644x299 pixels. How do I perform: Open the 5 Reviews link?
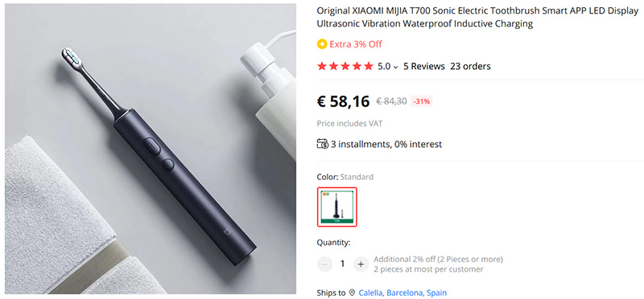424,66
